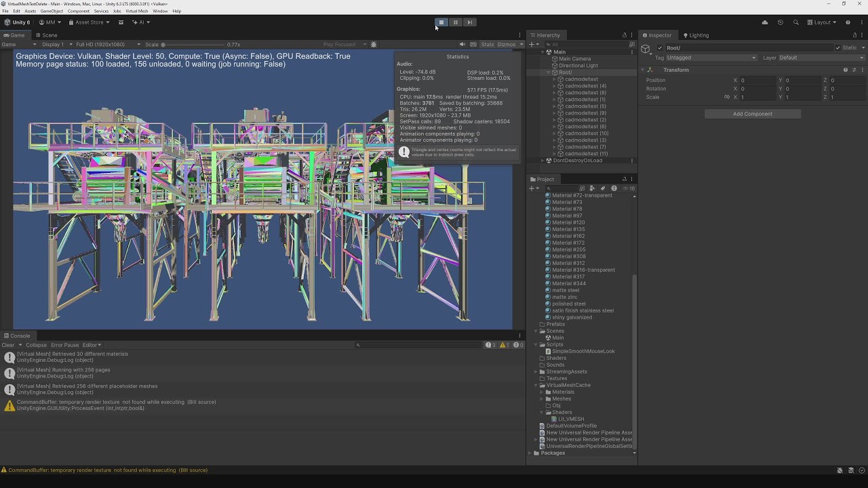Open the Tag dropdown showing Untagged
The width and height of the screenshot is (868, 488).
(x=711, y=58)
